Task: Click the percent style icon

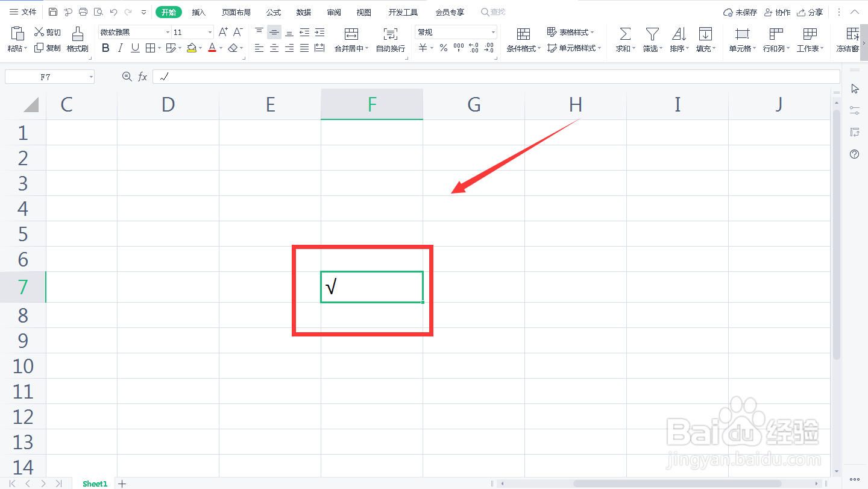Action: pyautogui.click(x=444, y=48)
